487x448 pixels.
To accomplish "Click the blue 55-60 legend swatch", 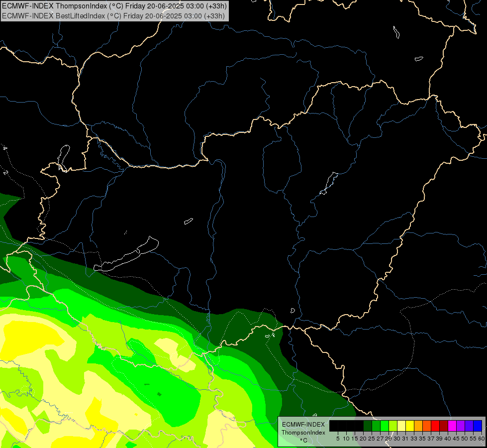I will tap(478, 426).
